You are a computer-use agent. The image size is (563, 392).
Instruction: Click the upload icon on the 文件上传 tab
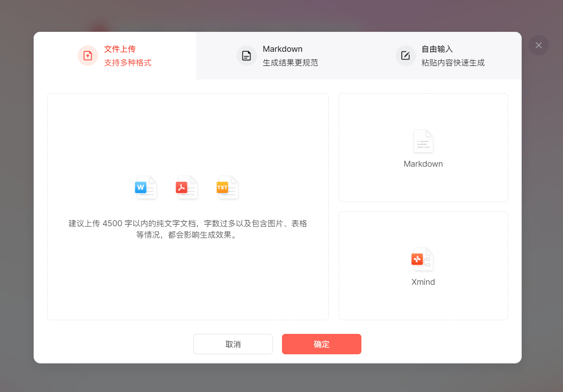click(x=88, y=55)
